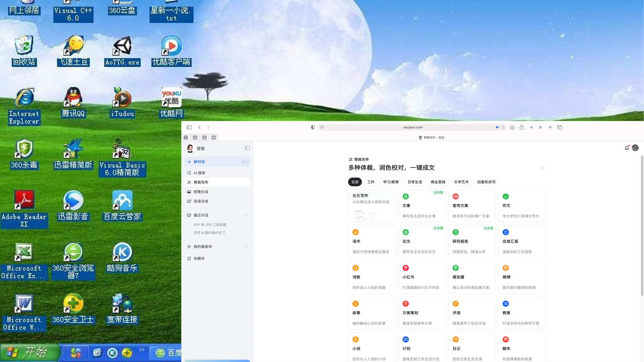
Task: Open the Recycle Bin desktop icon
Action: coord(24,51)
